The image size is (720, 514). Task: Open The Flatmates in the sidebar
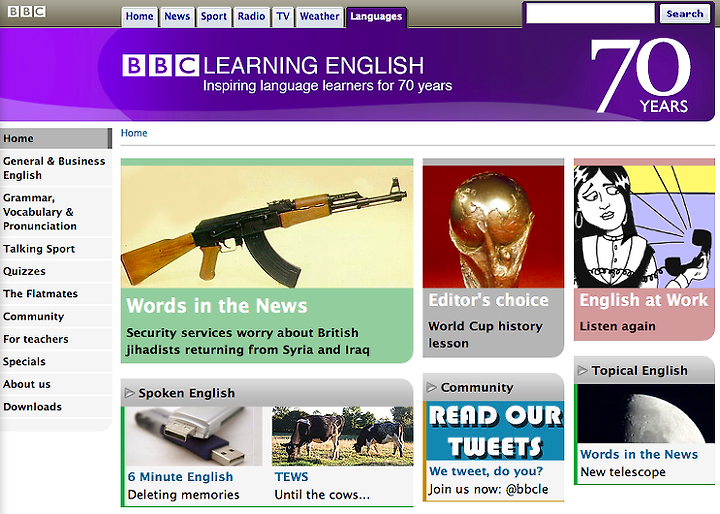point(56,294)
